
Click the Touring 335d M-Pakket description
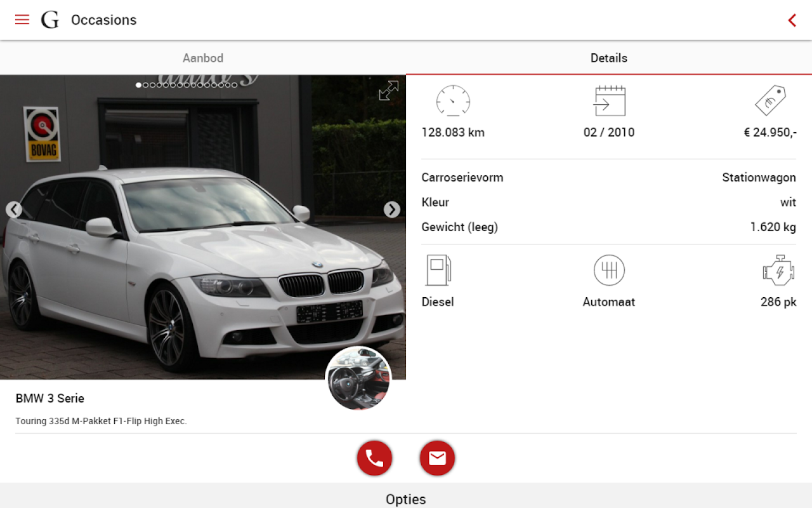point(101,421)
